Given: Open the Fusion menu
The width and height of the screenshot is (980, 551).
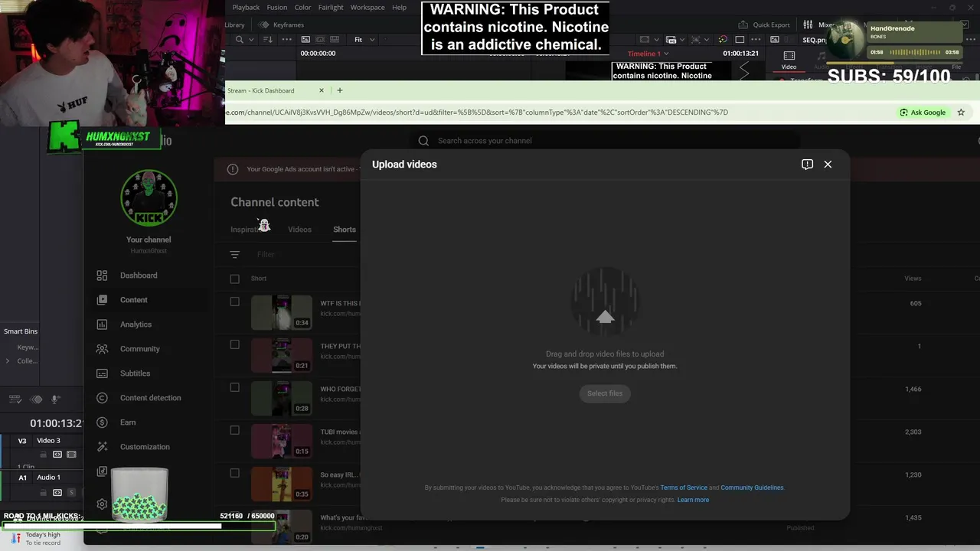Looking at the screenshot, I should 277,8.
